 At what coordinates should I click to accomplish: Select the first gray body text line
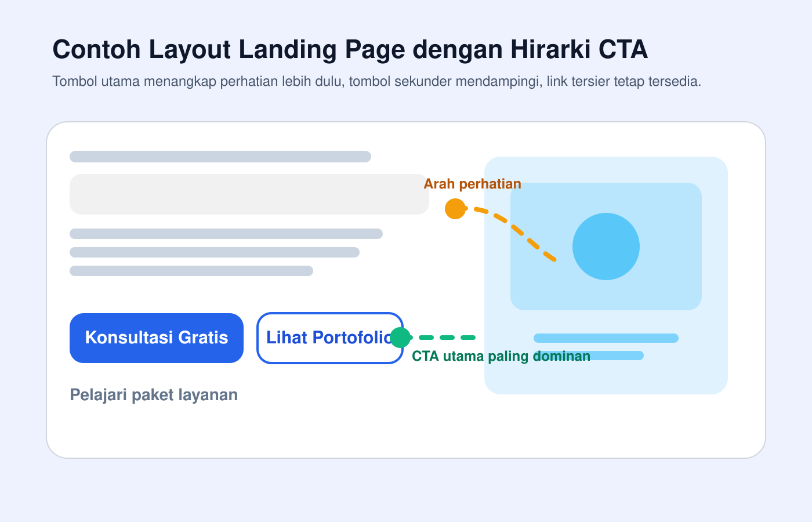[226, 234]
